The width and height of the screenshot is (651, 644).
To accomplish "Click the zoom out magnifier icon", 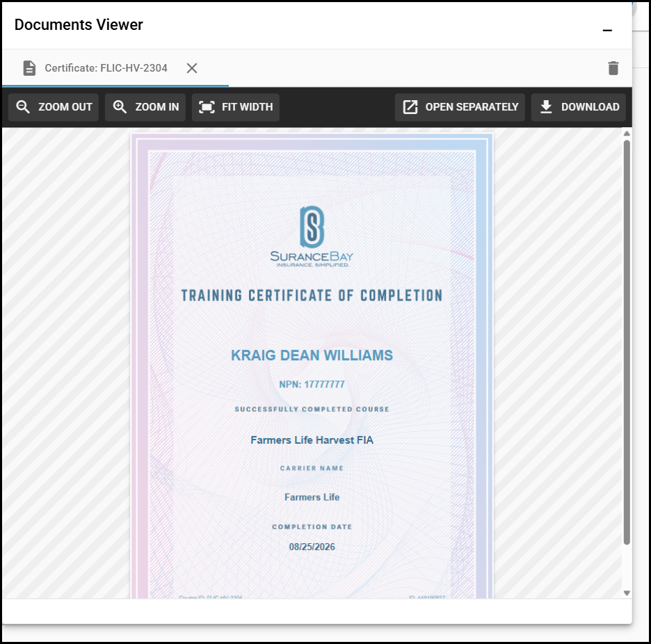I will (23, 107).
